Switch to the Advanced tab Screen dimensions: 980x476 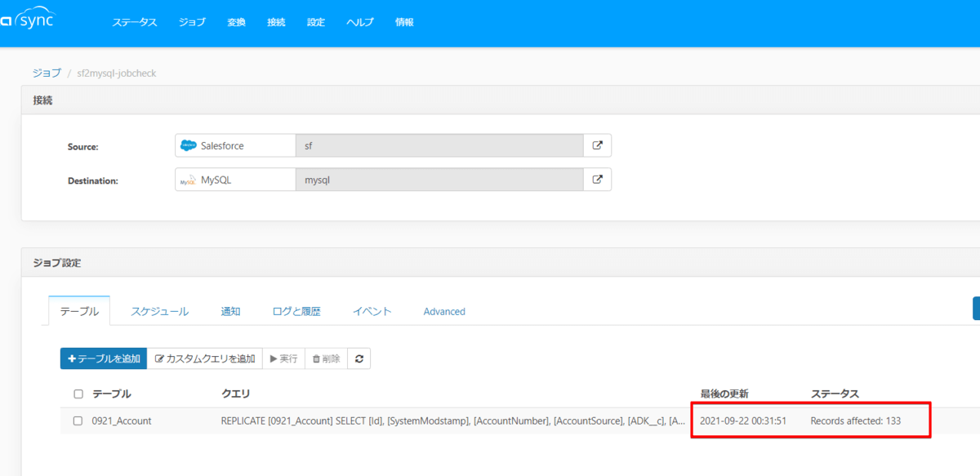(x=444, y=311)
